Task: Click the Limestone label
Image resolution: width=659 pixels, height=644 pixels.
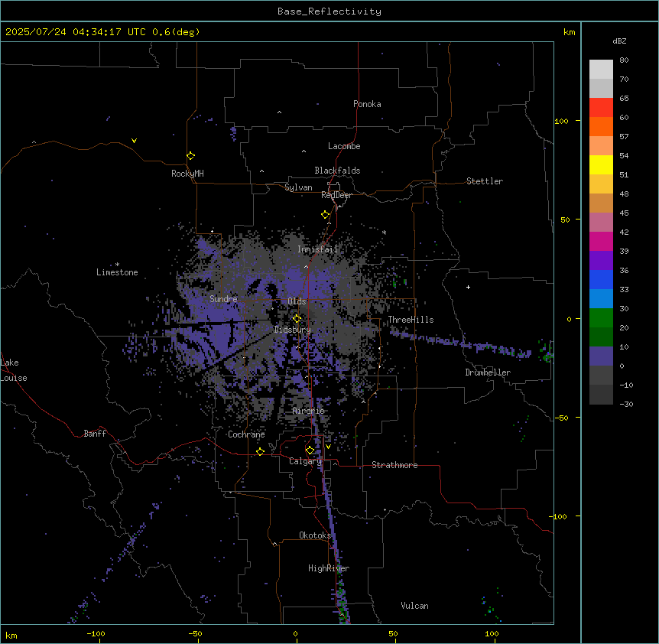Action: pyautogui.click(x=117, y=272)
